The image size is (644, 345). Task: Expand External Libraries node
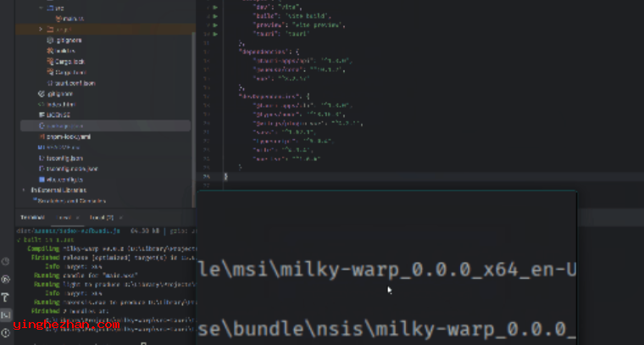point(24,190)
